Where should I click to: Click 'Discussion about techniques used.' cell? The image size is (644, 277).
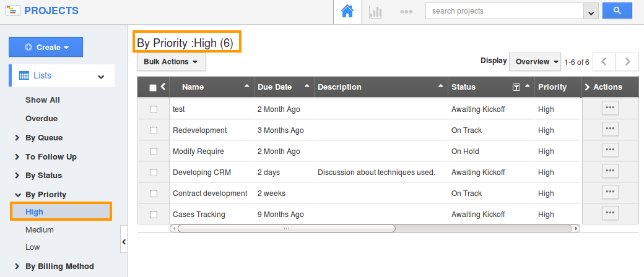click(376, 173)
